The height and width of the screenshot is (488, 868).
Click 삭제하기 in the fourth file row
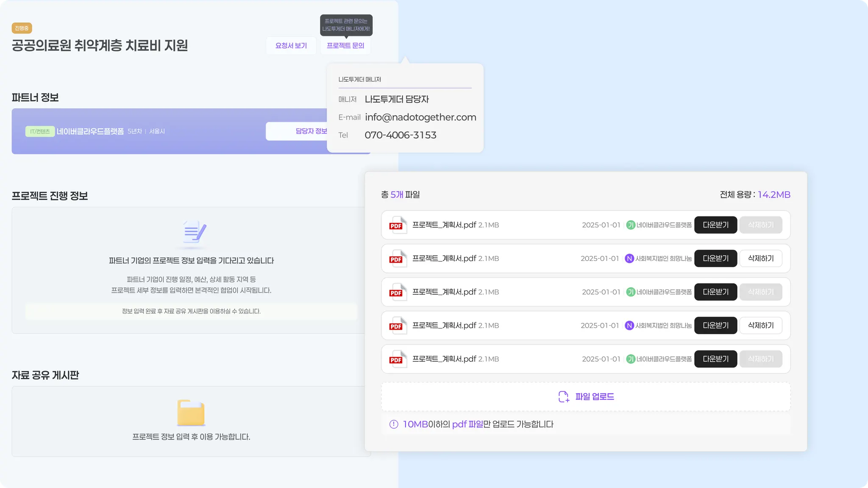pyautogui.click(x=760, y=325)
